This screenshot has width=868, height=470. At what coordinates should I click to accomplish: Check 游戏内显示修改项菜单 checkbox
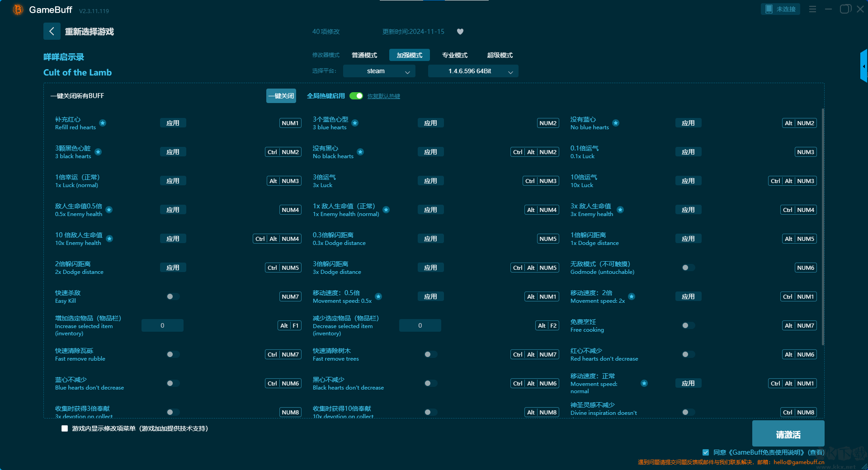pyautogui.click(x=65, y=428)
